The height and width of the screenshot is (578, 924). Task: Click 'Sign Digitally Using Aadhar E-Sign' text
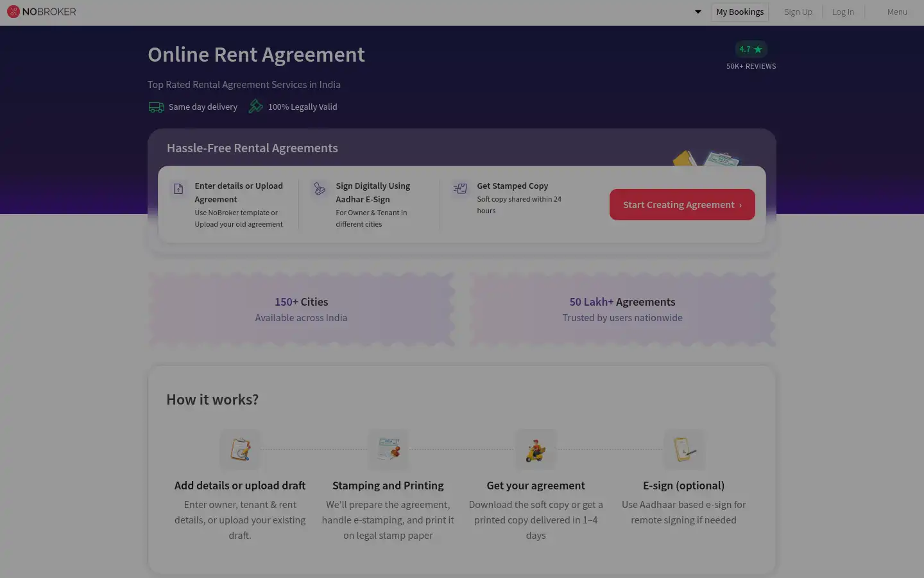click(x=373, y=193)
